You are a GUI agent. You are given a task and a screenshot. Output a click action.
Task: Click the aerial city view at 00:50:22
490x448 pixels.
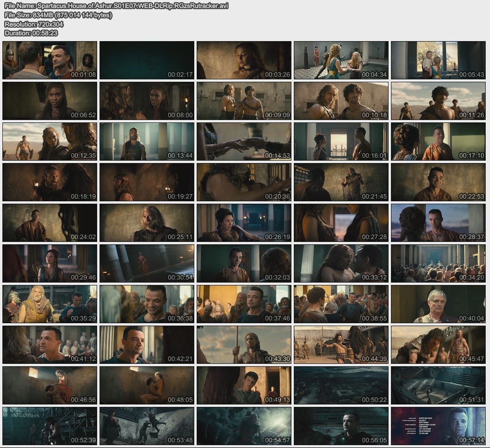click(341, 385)
